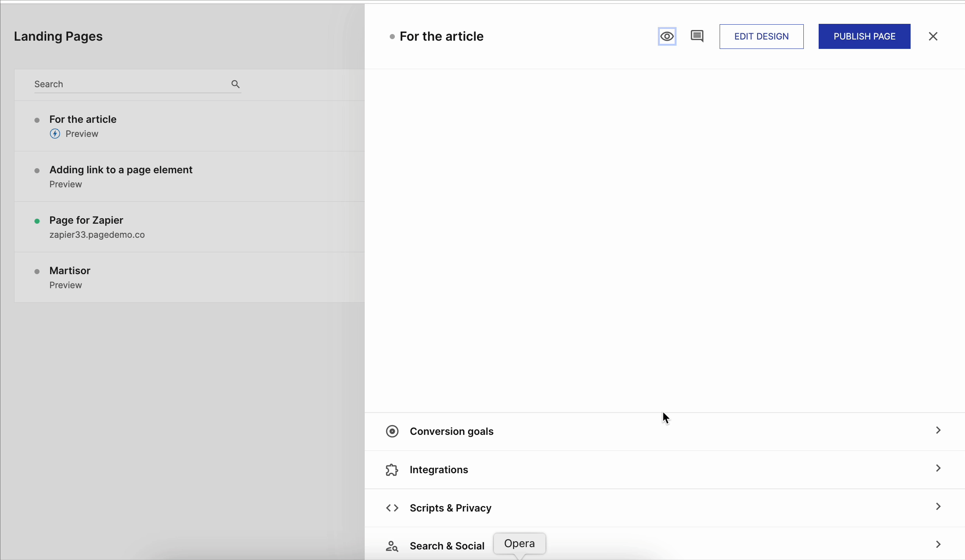Expand Search & Social via its chevron
Screen dimensions: 965x560
coord(938,544)
